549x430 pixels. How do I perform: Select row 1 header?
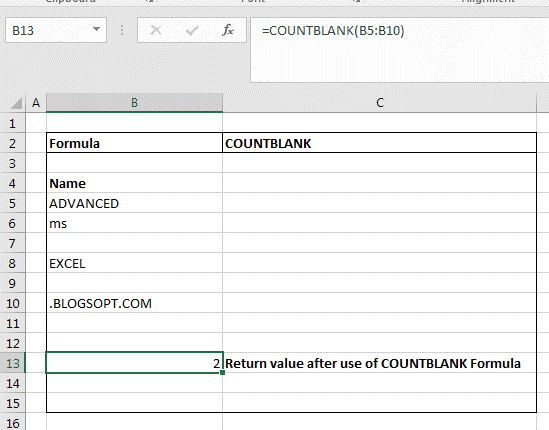(13, 123)
